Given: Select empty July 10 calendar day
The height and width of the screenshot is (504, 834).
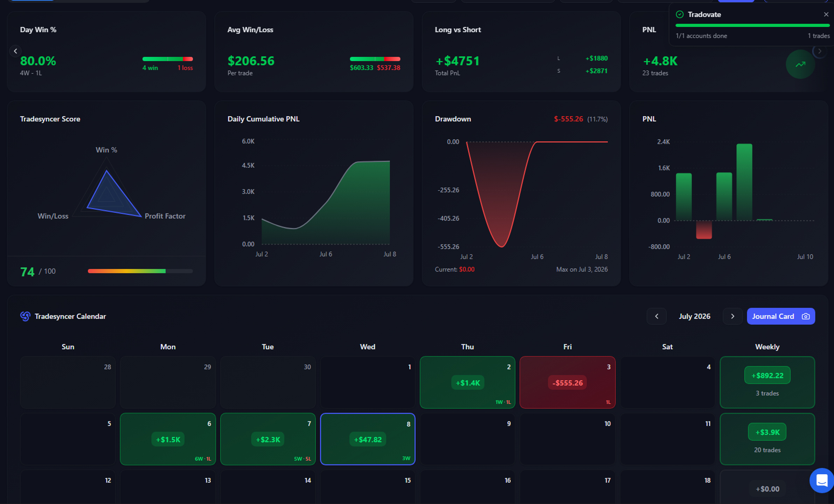Looking at the screenshot, I should click(567, 439).
